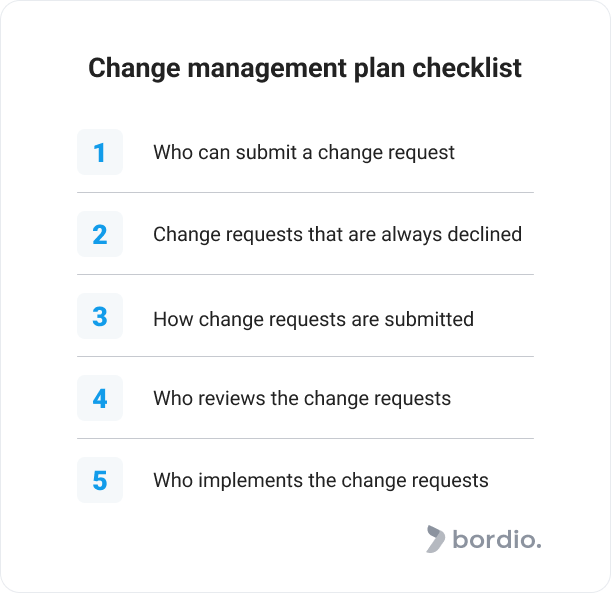Click the divider line below item 3

point(305,357)
